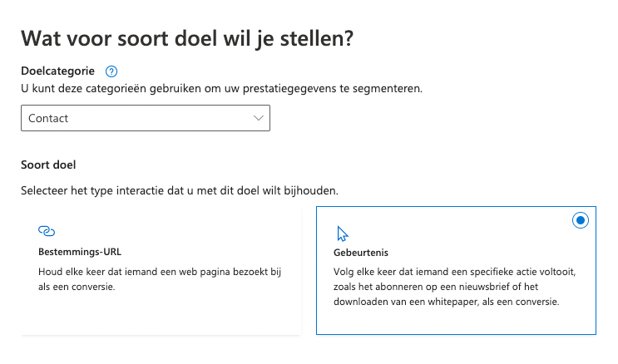618x364 pixels.
Task: Click the cursor pointer icon in Gebeurtenis card
Action: pyautogui.click(x=341, y=234)
